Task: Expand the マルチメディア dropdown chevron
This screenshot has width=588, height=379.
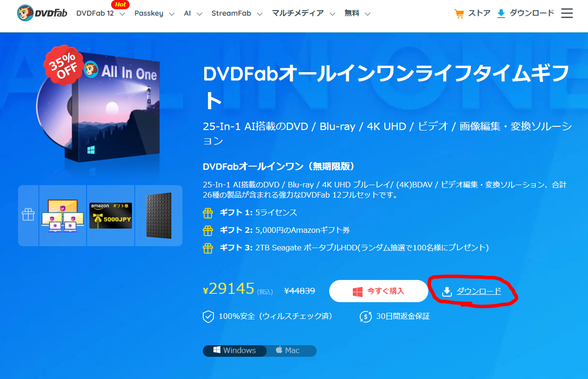Action: [332, 14]
